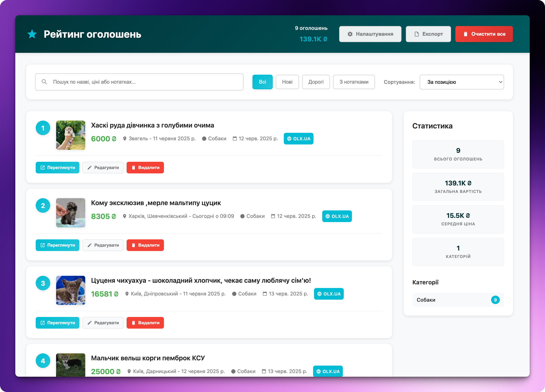Viewport: 545px width, 392px height.
Task: Click the 15.5K Середня ціна stat card
Action: [x=458, y=219]
